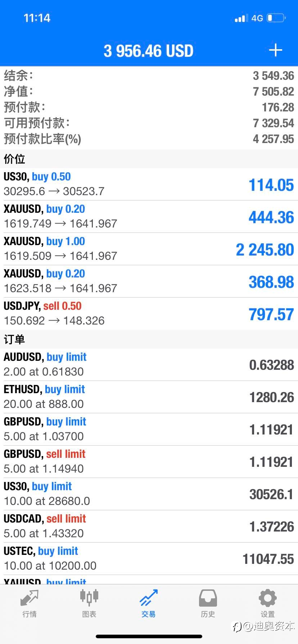
Task: Tap the battery indicator in status bar
Action: pos(276,18)
